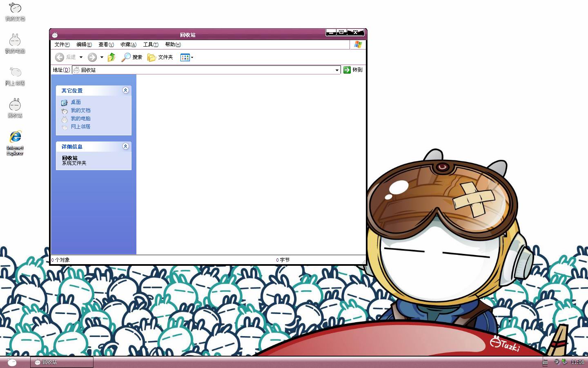Click the 0 个对象 status bar text

tap(60, 260)
